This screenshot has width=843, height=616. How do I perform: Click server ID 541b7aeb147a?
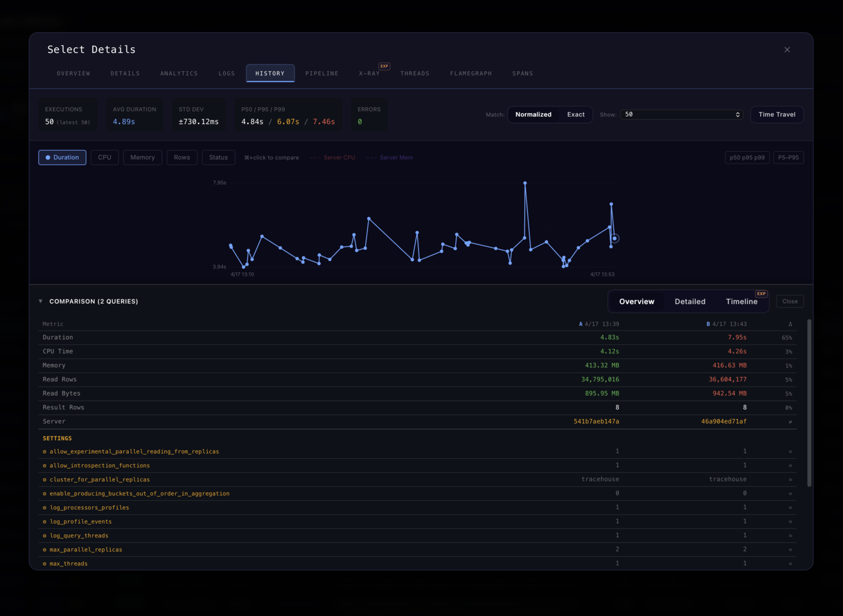pos(596,422)
